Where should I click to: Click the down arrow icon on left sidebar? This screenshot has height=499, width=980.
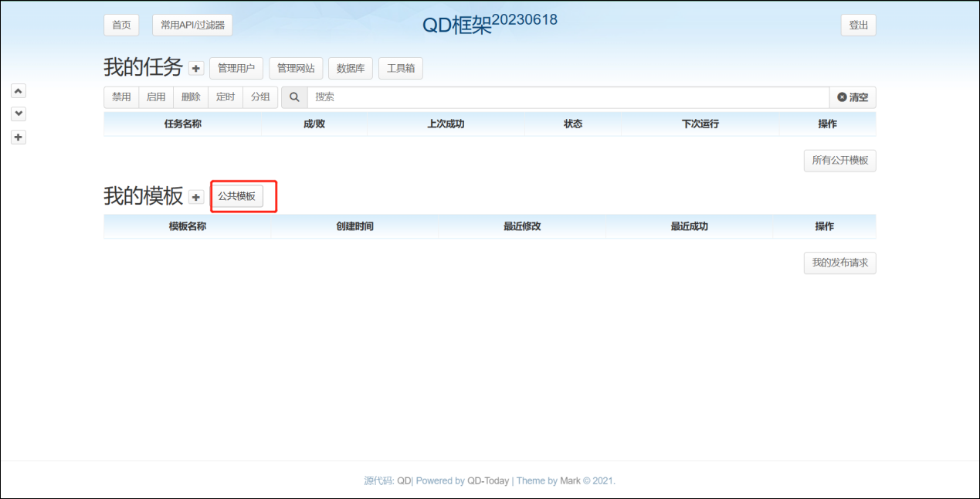[x=19, y=114]
